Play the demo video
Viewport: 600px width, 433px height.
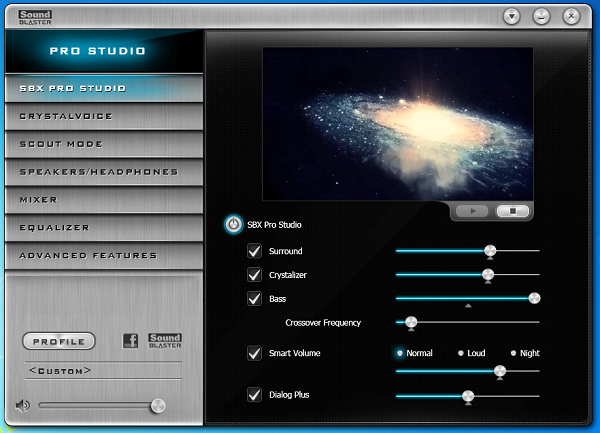tap(473, 211)
